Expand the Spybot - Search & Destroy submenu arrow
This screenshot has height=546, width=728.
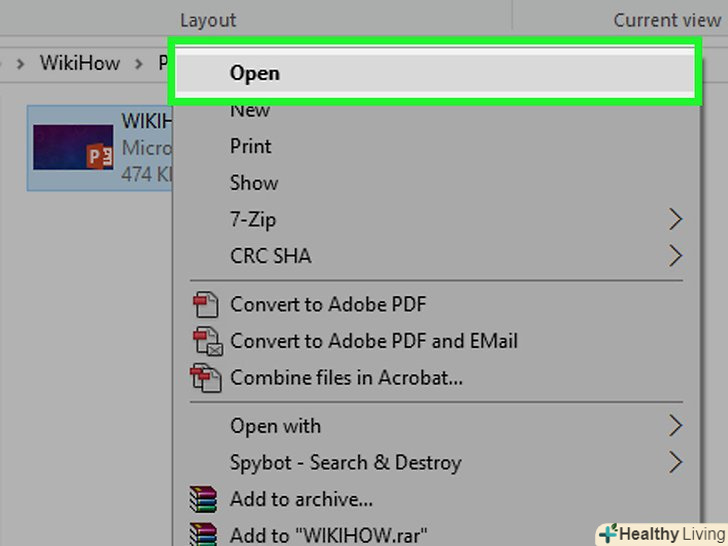pyautogui.click(x=676, y=462)
